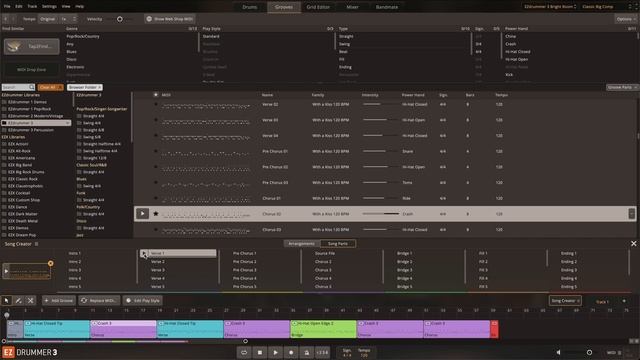Switch to the Drums tab
The image size is (640, 360).
click(x=250, y=7)
